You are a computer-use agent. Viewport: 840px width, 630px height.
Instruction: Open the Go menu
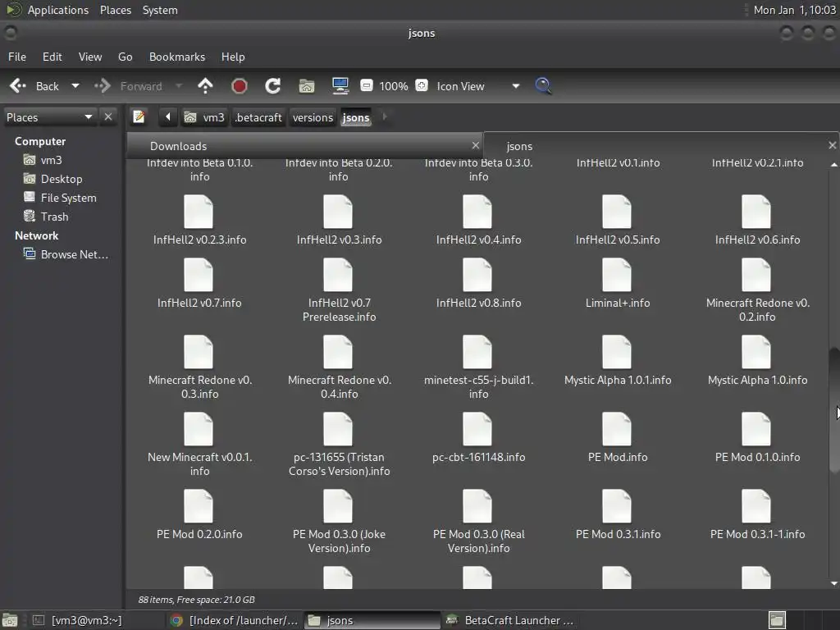coord(126,57)
